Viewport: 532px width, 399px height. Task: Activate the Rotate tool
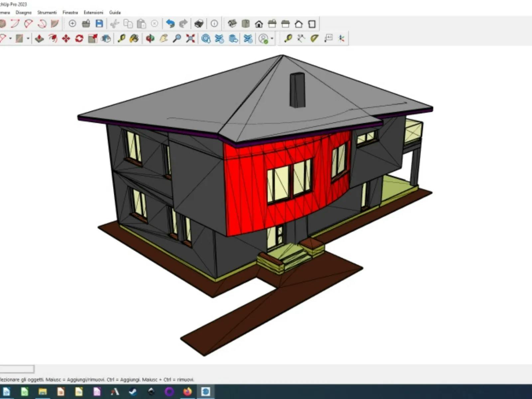79,39
